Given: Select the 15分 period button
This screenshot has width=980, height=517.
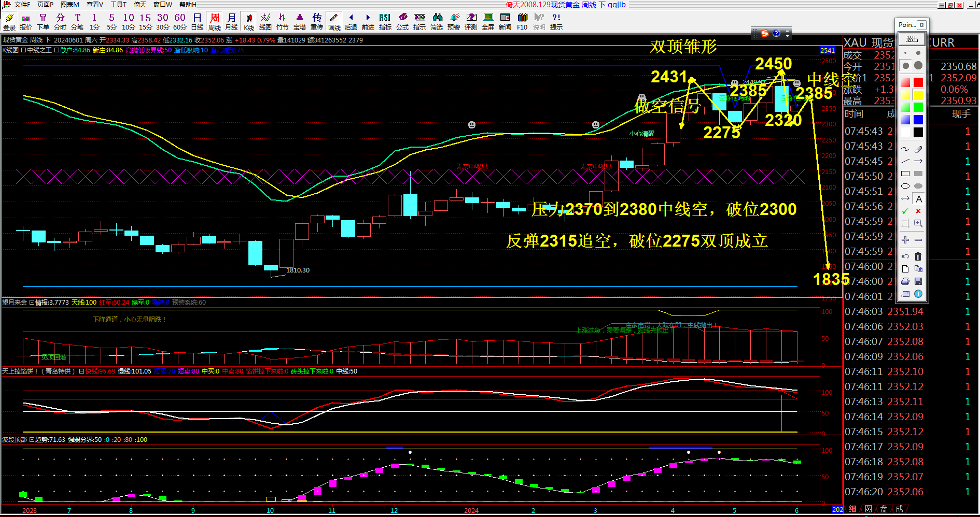Looking at the screenshot, I should click(x=146, y=22).
